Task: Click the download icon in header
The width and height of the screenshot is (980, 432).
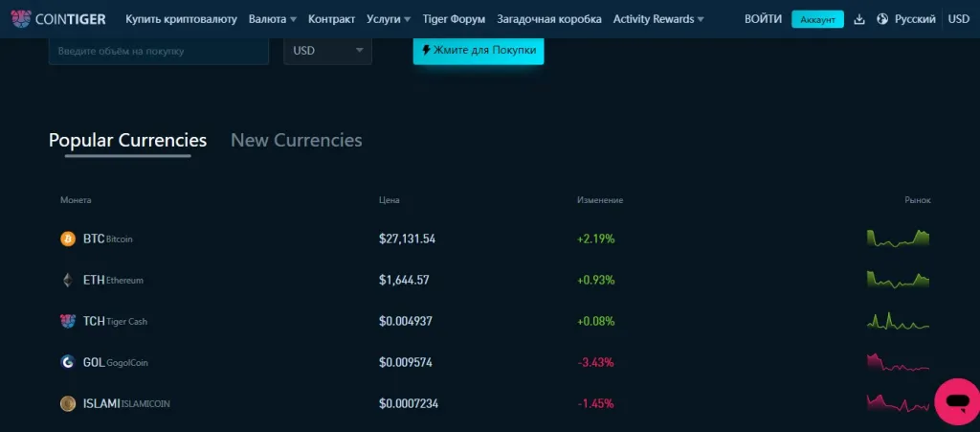Action: point(859,19)
